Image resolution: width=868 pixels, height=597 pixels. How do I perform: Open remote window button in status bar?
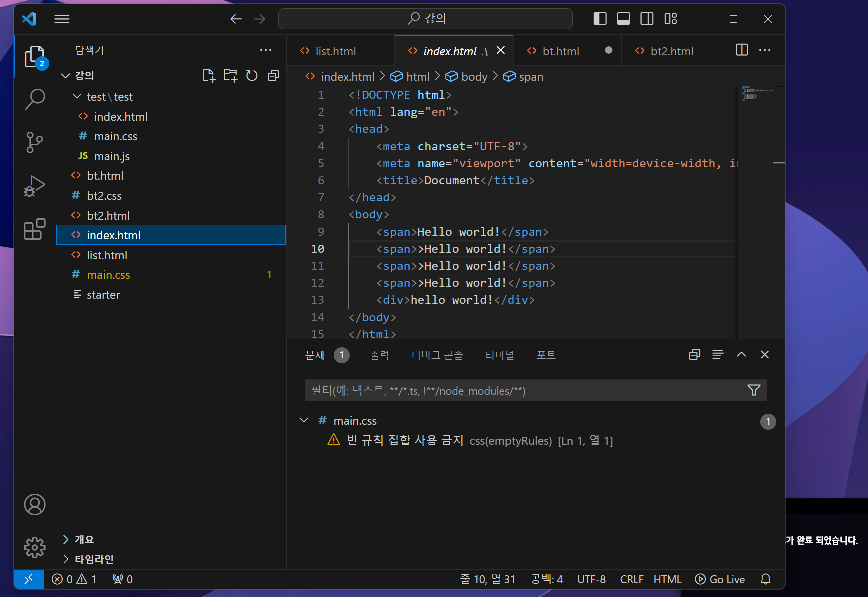[29, 579]
